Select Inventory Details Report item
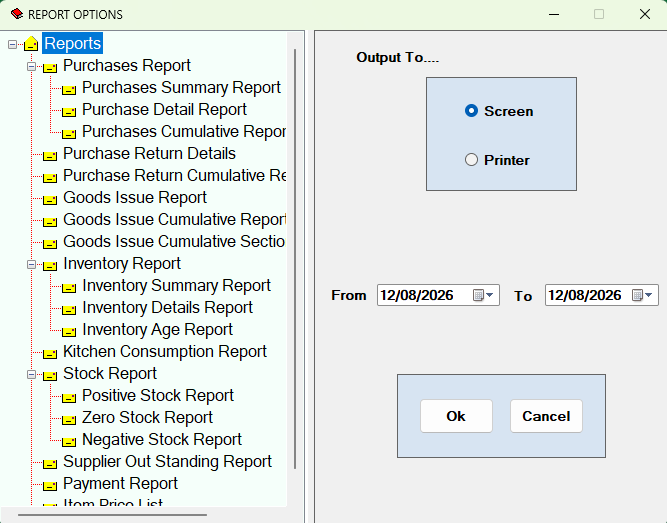Image resolution: width=667 pixels, height=523 pixels. point(168,307)
